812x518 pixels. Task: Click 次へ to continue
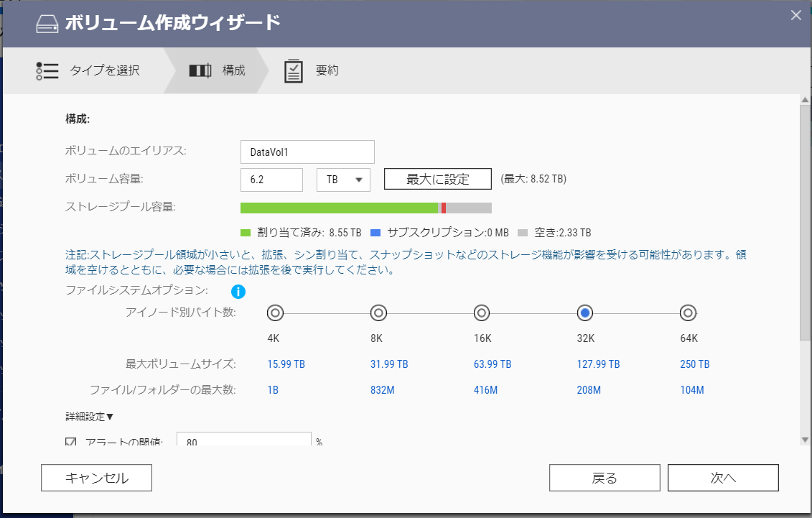click(723, 478)
